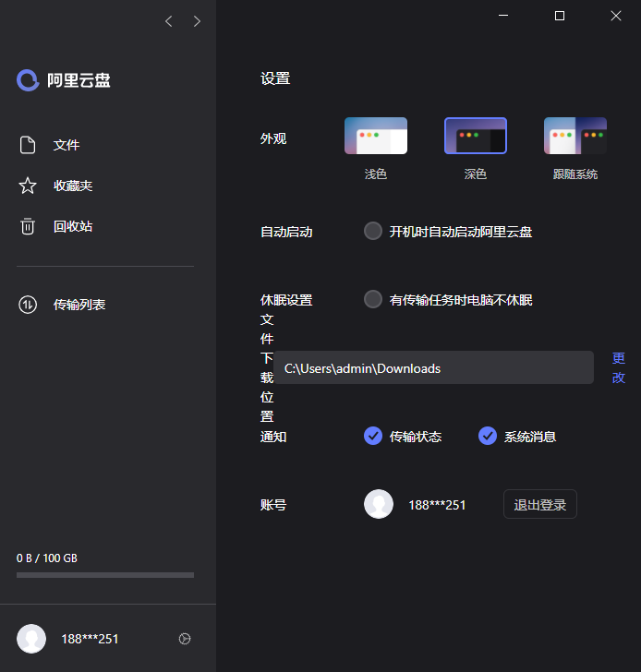Click the 自动启动 label
This screenshot has height=672, width=641.
click(286, 232)
